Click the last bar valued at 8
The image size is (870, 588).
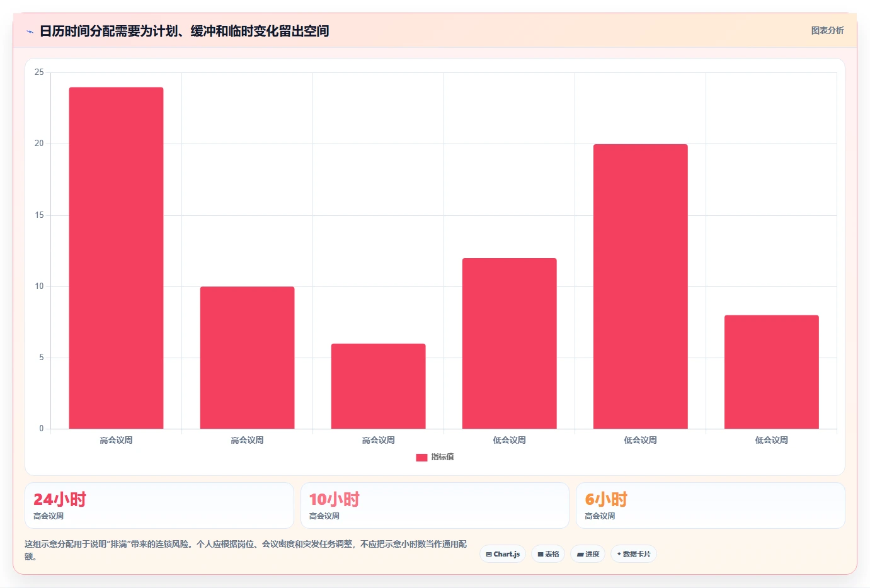[771, 372]
